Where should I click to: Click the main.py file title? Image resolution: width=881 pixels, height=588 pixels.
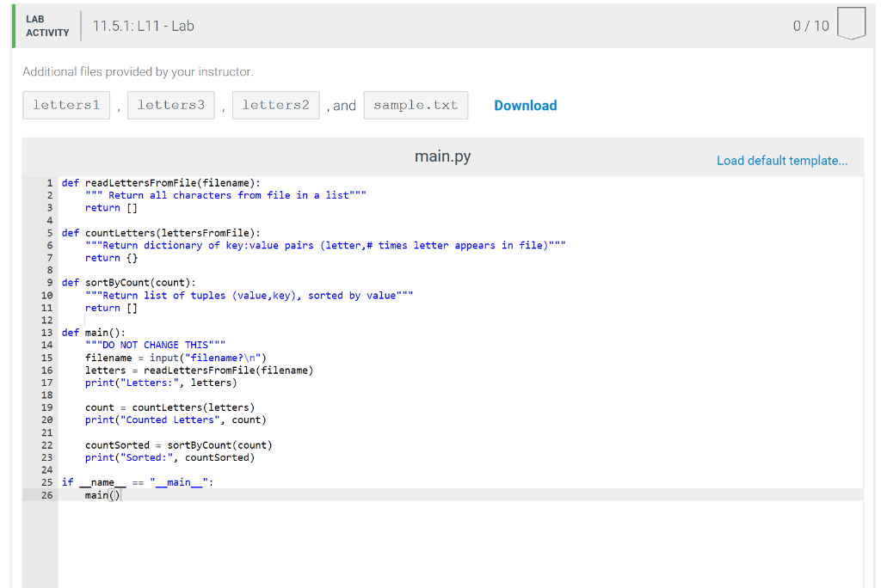(x=443, y=156)
